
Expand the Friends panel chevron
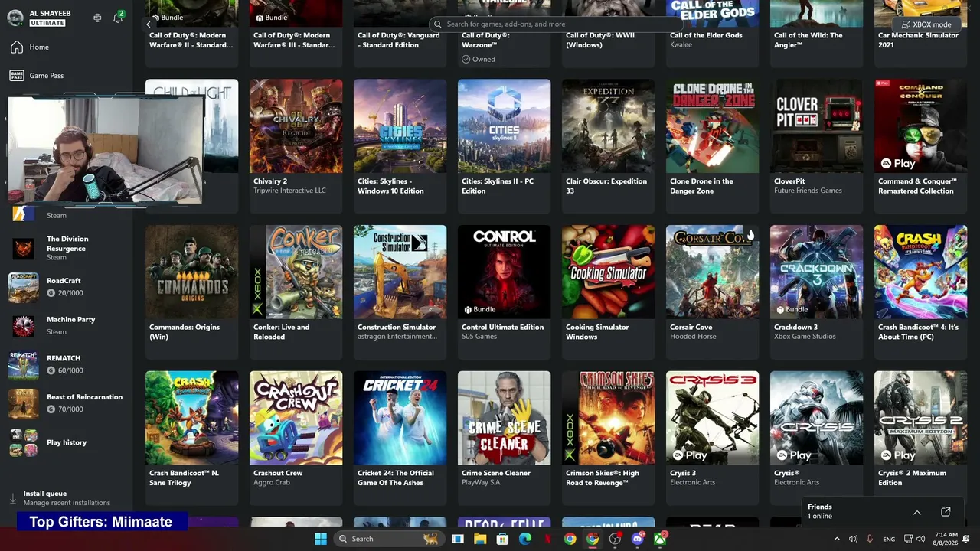click(917, 512)
